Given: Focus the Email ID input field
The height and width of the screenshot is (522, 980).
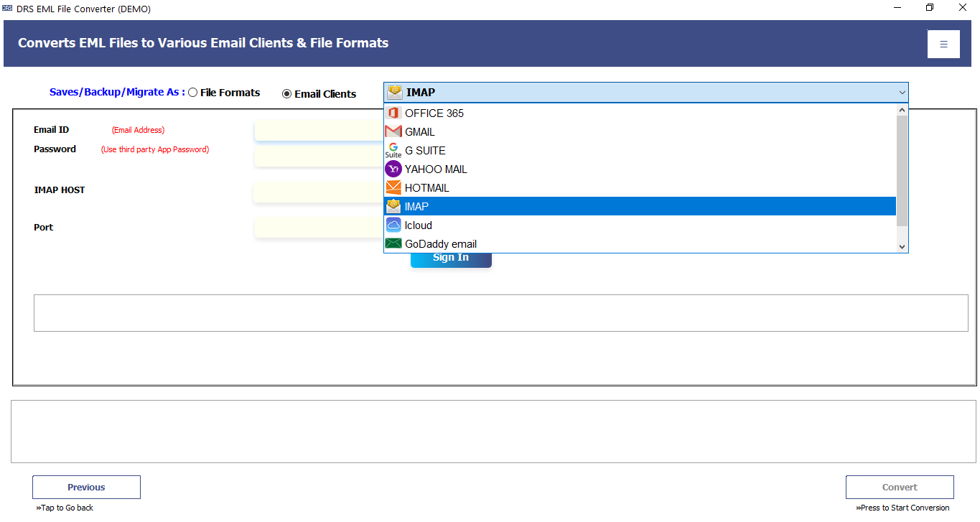Looking at the screenshot, I should 319,131.
